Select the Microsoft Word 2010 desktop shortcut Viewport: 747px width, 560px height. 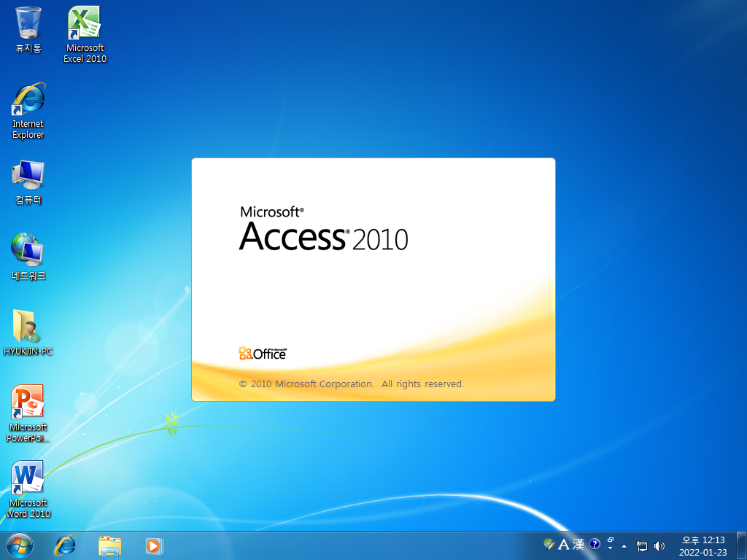tap(28, 489)
